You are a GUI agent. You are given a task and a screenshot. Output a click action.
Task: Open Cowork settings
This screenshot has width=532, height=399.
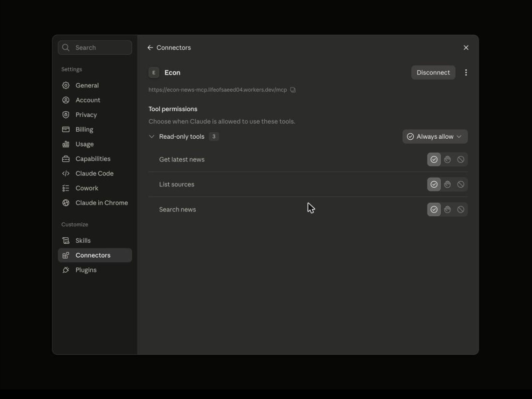[x=95, y=188]
